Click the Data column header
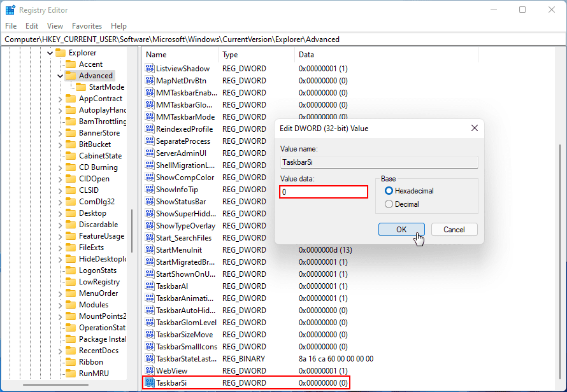 pos(386,55)
